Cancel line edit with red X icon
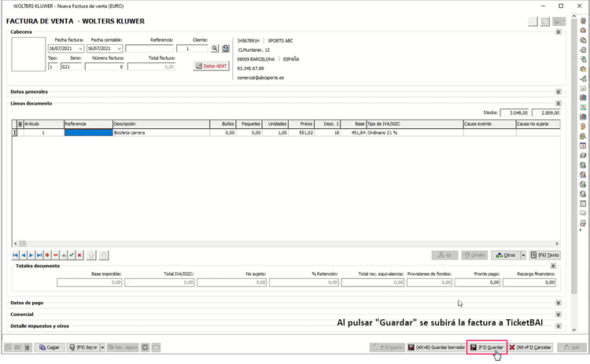590x364 pixels. [x=79, y=256]
